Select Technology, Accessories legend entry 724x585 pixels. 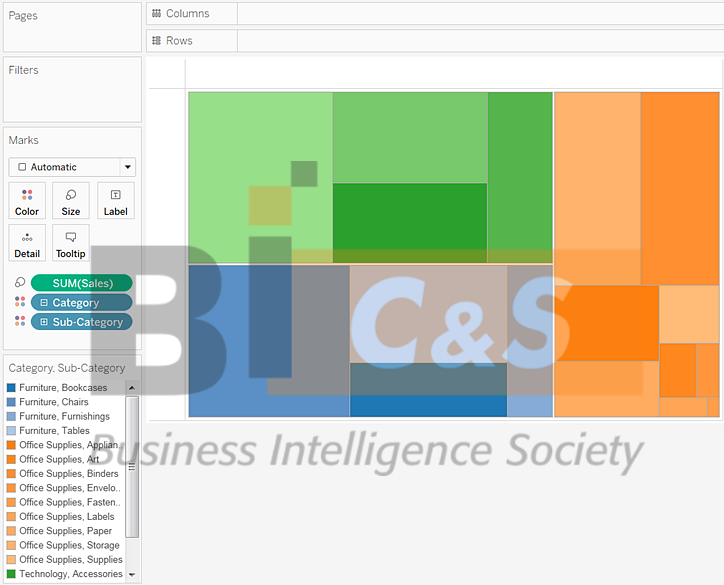click(70, 574)
